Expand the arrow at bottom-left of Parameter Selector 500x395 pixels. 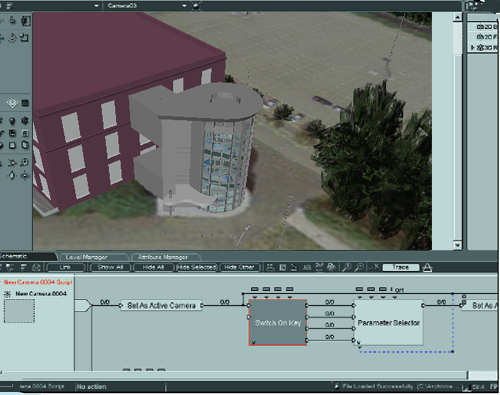click(359, 342)
